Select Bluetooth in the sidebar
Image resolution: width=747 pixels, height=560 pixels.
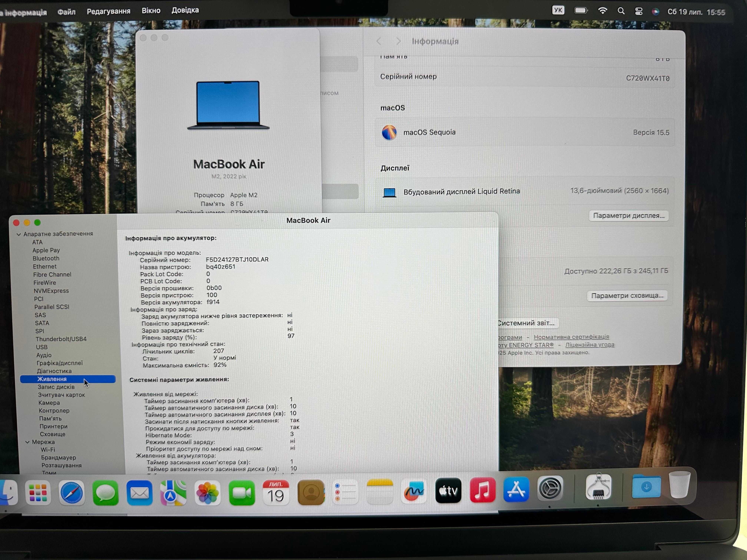[46, 259]
